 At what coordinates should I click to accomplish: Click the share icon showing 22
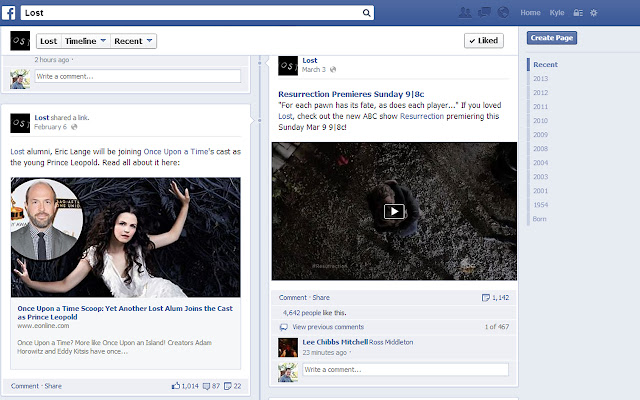pos(228,386)
